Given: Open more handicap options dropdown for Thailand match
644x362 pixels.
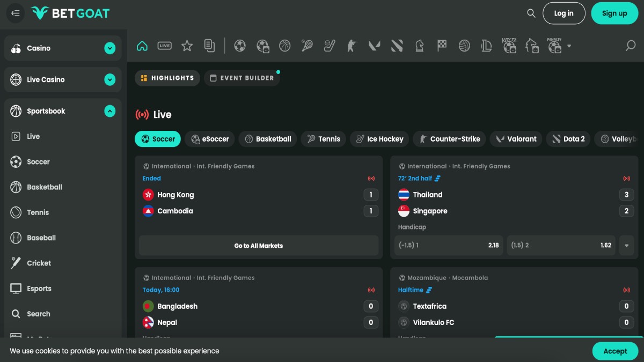Looking at the screenshot, I should coord(626,246).
